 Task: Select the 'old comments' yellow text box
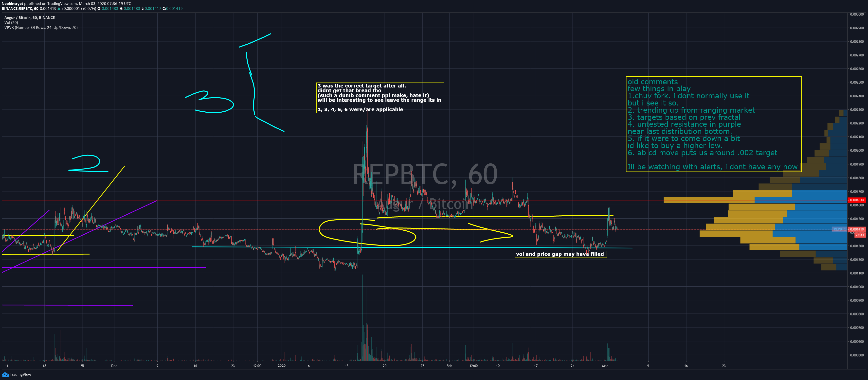tap(714, 124)
